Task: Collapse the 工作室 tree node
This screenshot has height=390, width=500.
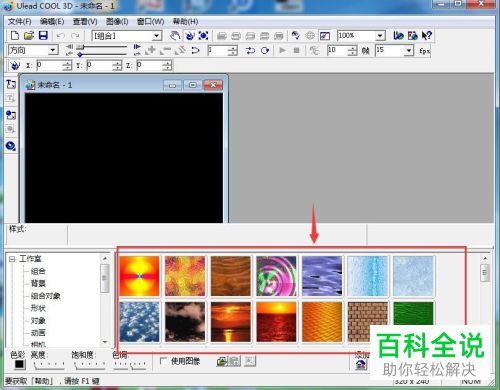Action: point(12,259)
